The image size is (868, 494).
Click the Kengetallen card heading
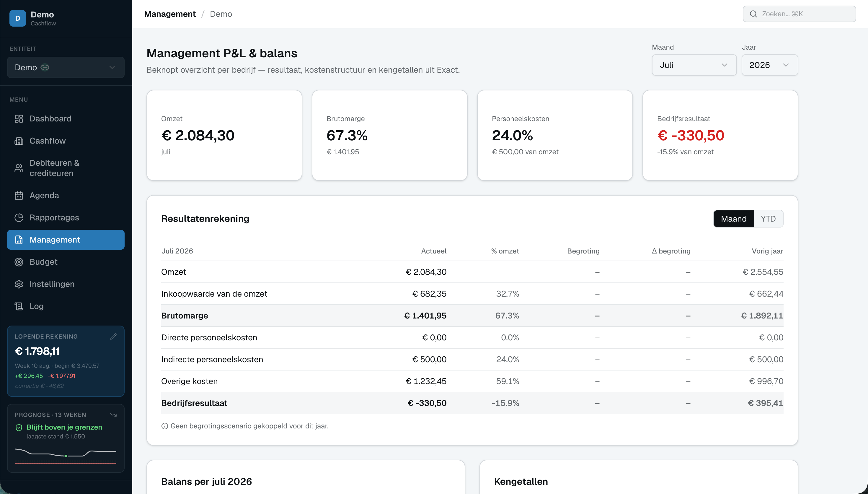521,482
